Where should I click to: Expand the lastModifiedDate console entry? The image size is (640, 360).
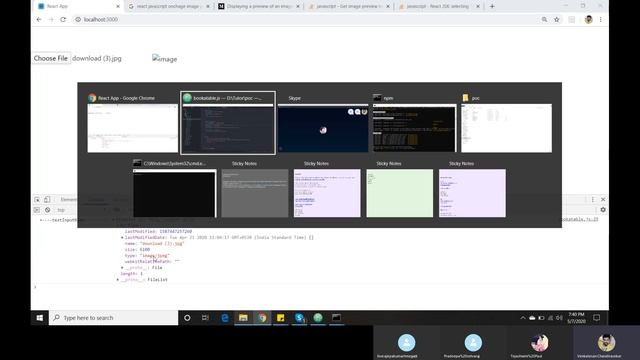click(122, 237)
